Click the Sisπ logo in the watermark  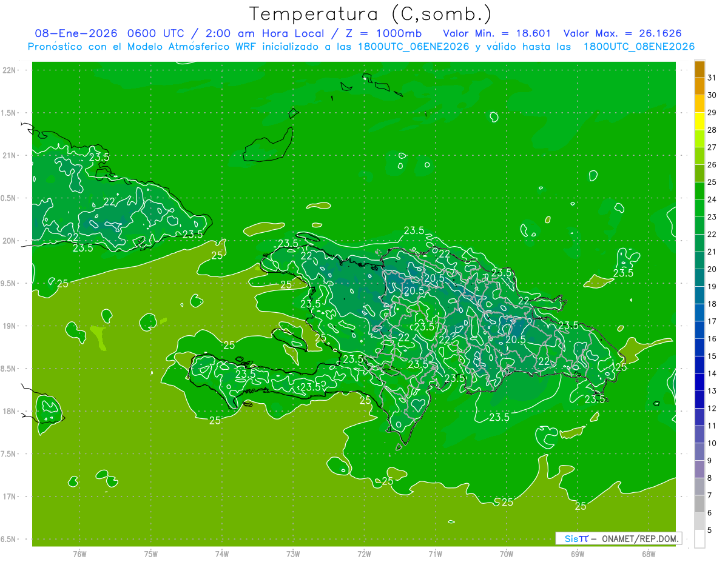pos(576,538)
